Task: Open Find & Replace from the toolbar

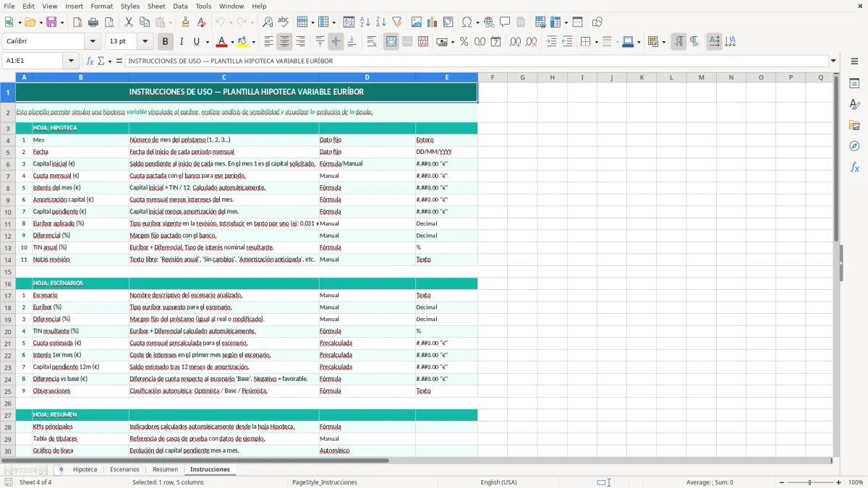Action: tap(268, 22)
